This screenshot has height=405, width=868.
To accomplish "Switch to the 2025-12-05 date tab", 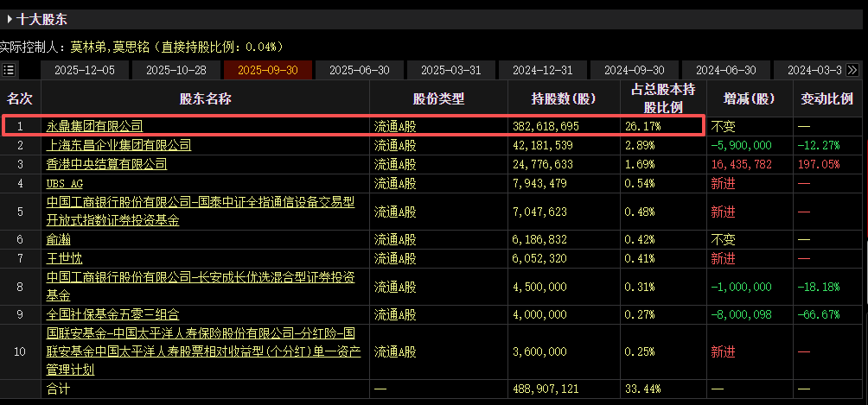I will (85, 70).
